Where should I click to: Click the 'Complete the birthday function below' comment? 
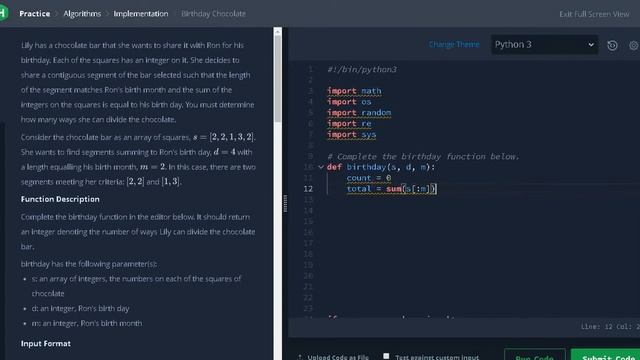[423, 156]
